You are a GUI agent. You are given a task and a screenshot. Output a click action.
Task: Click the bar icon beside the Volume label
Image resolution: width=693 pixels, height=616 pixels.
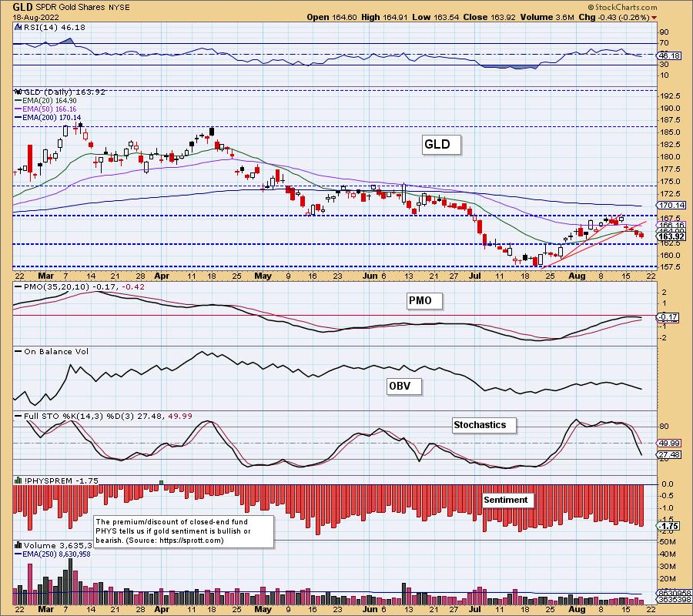click(x=18, y=545)
